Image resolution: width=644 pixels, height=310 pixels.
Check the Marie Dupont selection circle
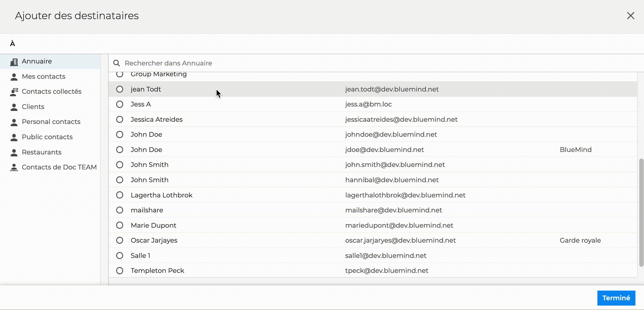120,225
